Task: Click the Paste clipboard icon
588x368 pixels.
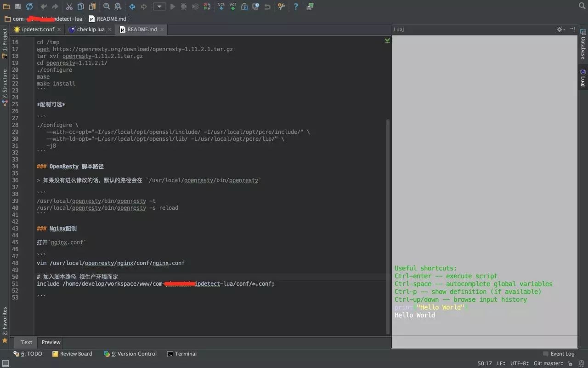Action: point(92,6)
